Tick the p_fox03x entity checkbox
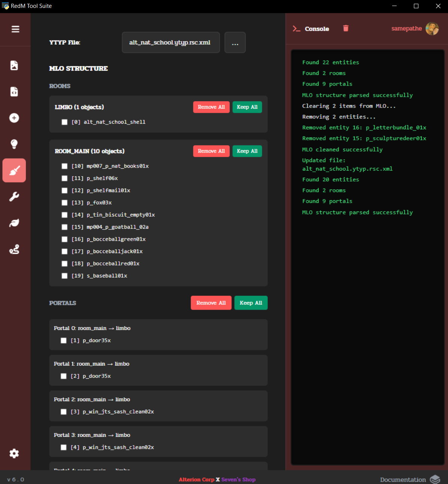This screenshot has height=484, width=448. 64,203
